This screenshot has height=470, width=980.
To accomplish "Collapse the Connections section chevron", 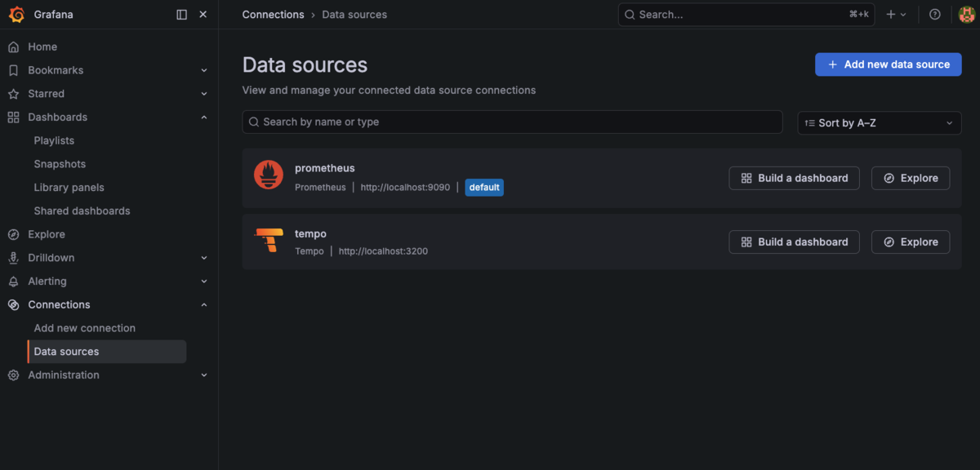I will click(x=204, y=304).
